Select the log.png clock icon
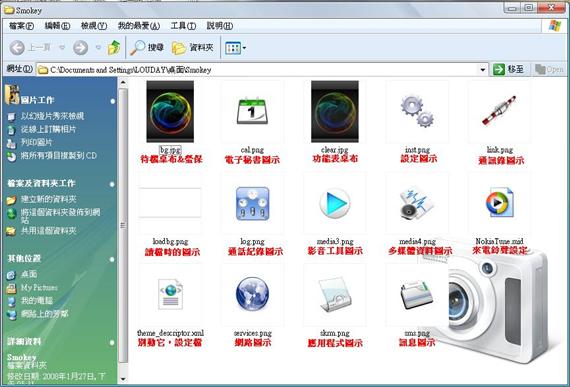The height and width of the screenshot is (387, 570). [x=253, y=203]
